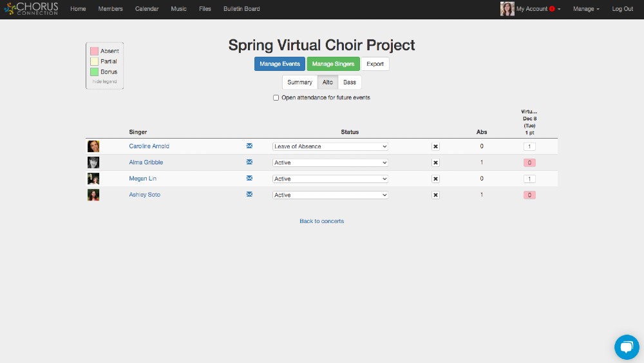Enable open attendance for future events
The image size is (644, 363).
276,98
